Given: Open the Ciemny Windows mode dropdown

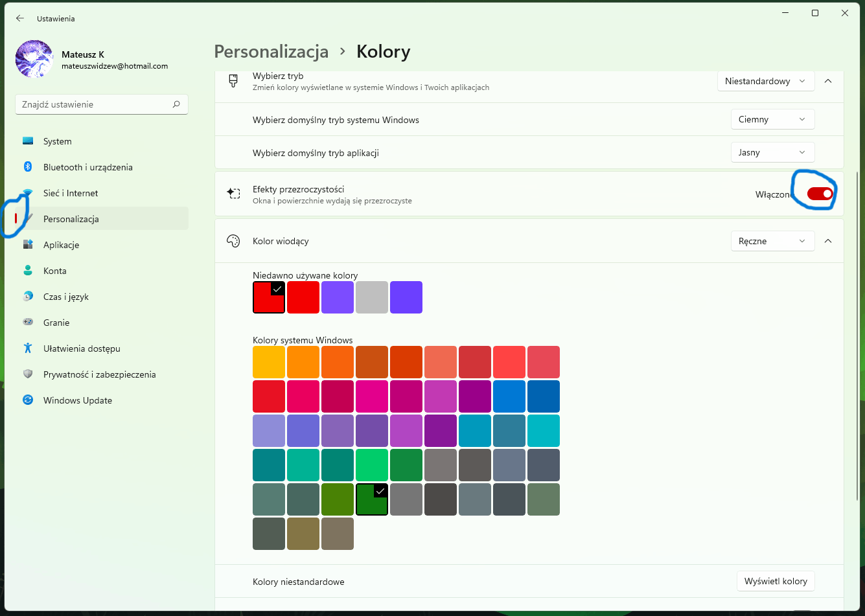Looking at the screenshot, I should (x=772, y=119).
